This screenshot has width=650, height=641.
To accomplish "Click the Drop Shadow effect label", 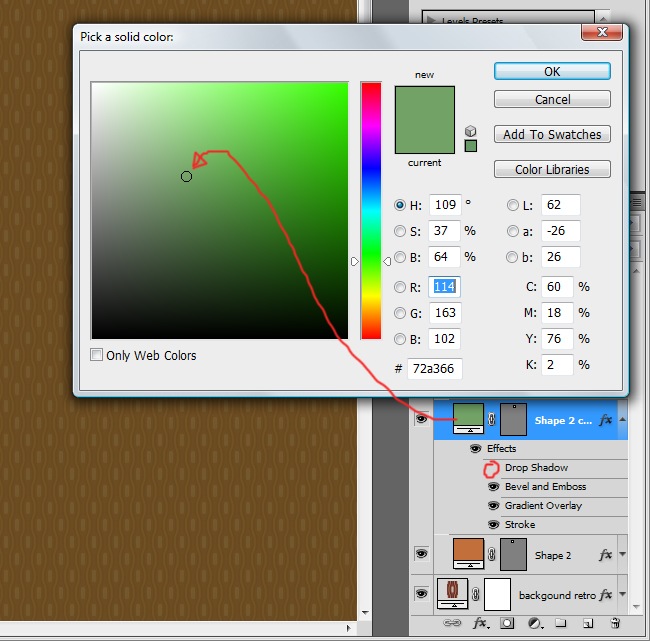I will pyautogui.click(x=536, y=468).
